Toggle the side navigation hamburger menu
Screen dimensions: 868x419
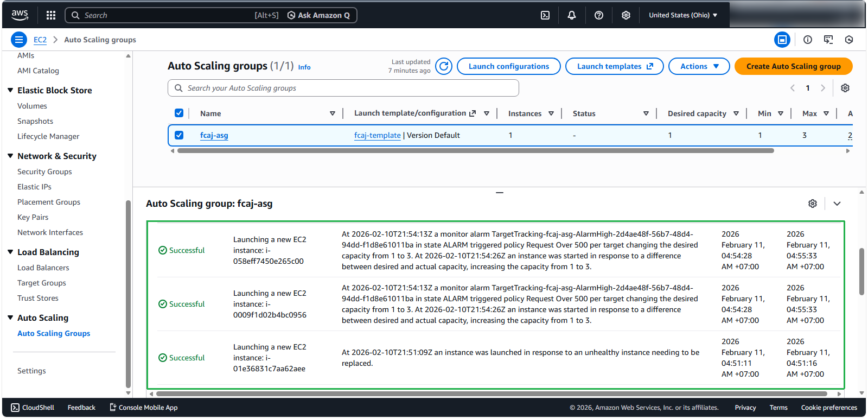(x=19, y=40)
